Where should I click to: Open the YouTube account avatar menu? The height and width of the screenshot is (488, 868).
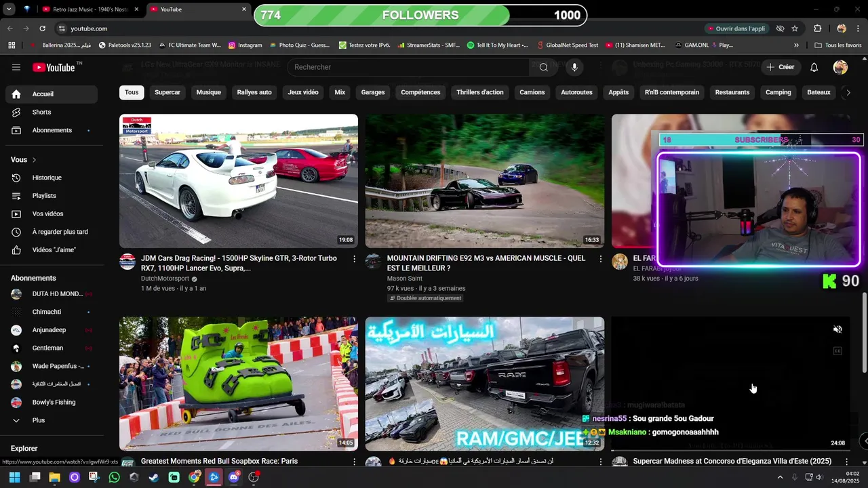tap(840, 67)
